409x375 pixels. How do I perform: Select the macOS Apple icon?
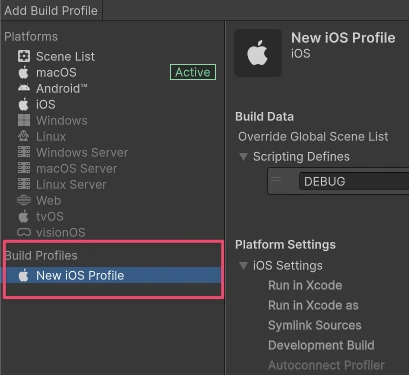(x=24, y=72)
